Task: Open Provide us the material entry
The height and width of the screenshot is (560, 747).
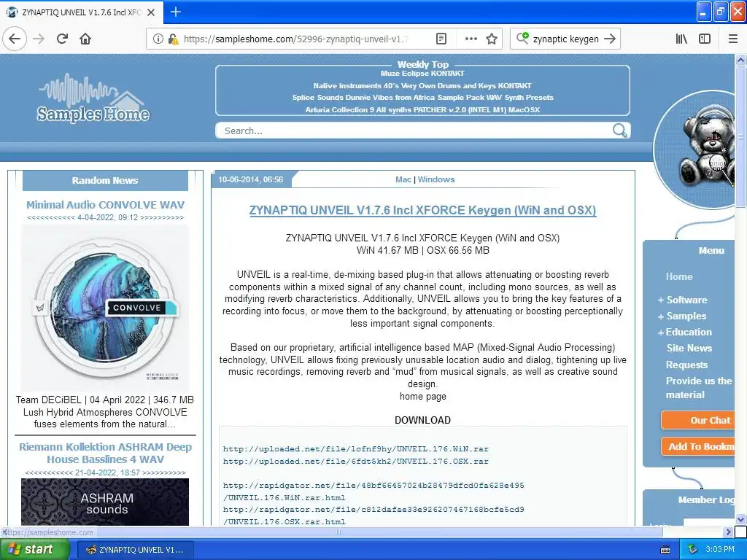Action: (698, 388)
